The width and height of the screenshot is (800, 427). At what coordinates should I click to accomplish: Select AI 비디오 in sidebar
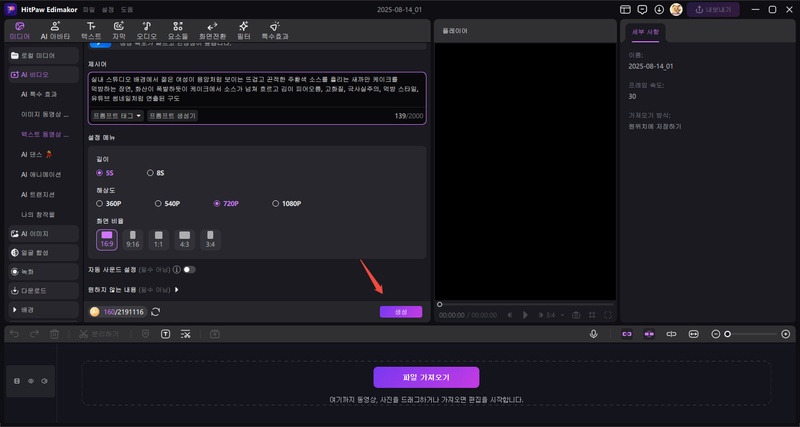pyautogui.click(x=44, y=74)
